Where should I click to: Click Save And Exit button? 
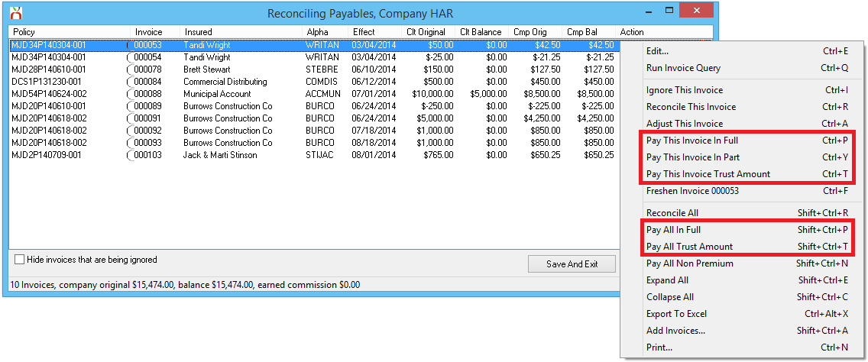pos(572,264)
